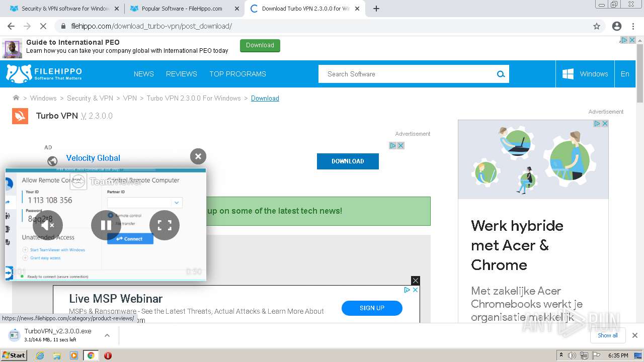The image size is (644, 362).
Task: Close the Live MSP Webinar ad black X
Action: (x=415, y=281)
